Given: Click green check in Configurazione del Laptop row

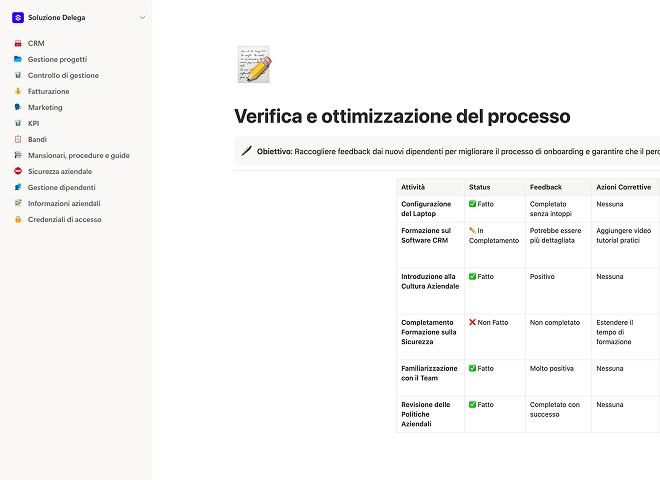Looking at the screenshot, I should click(472, 204).
